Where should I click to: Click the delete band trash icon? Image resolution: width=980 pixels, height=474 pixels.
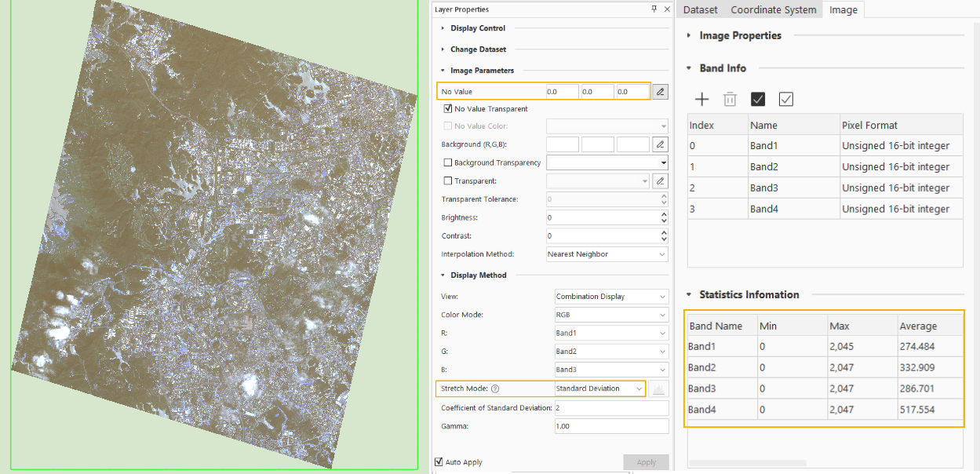730,99
